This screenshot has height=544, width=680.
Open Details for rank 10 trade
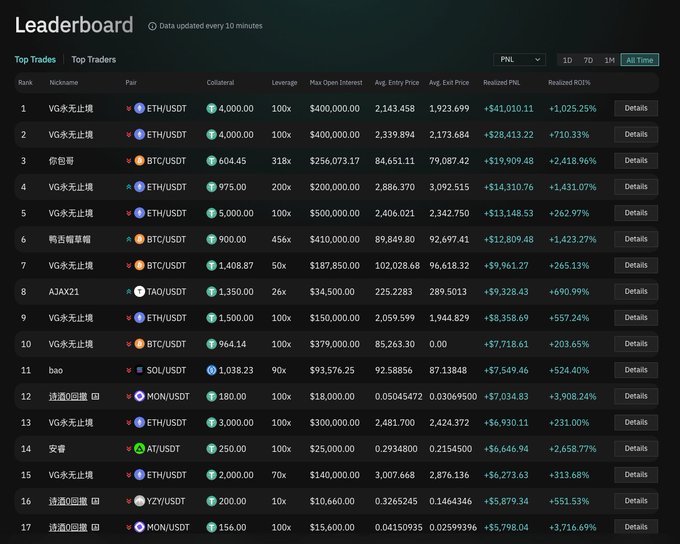tap(636, 344)
